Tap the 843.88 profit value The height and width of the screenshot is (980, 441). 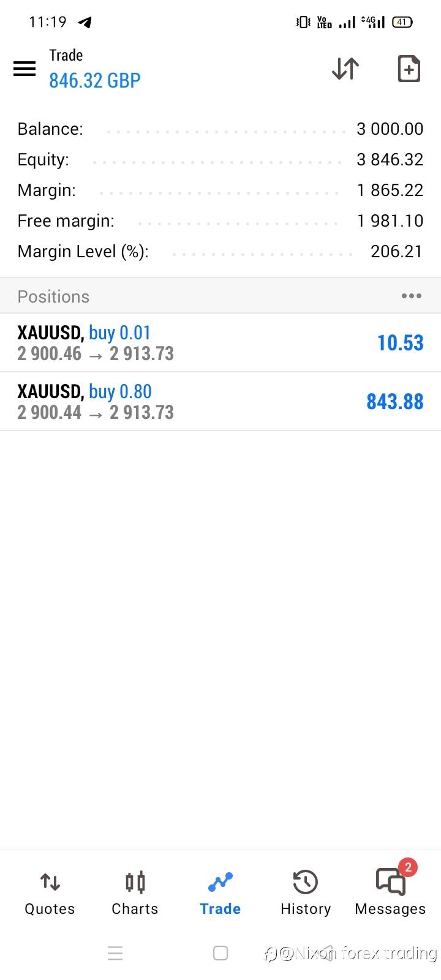click(394, 402)
